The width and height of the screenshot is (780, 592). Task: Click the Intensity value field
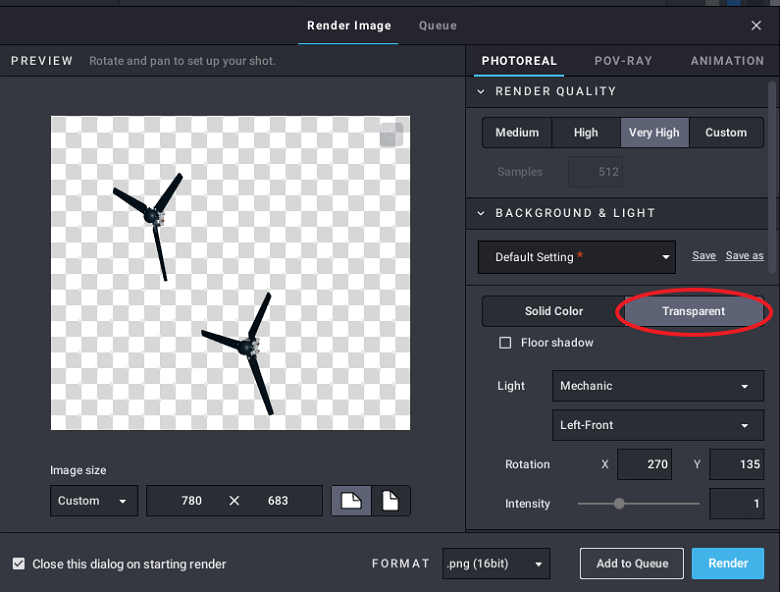click(x=736, y=503)
